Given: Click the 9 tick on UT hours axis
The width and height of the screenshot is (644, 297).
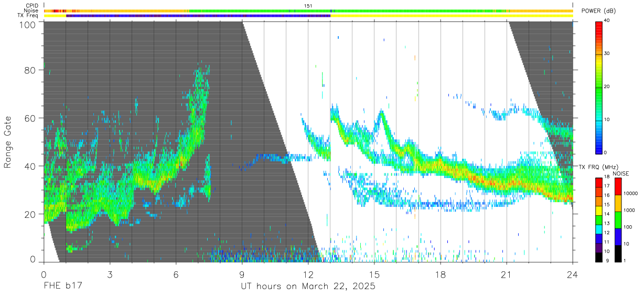Looking at the screenshot, I should [x=242, y=274].
